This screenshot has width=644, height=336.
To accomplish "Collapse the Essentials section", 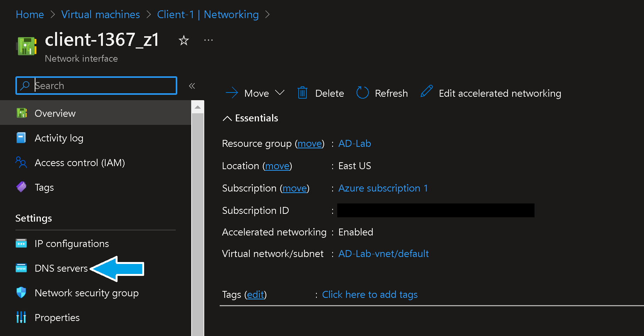I will (227, 118).
